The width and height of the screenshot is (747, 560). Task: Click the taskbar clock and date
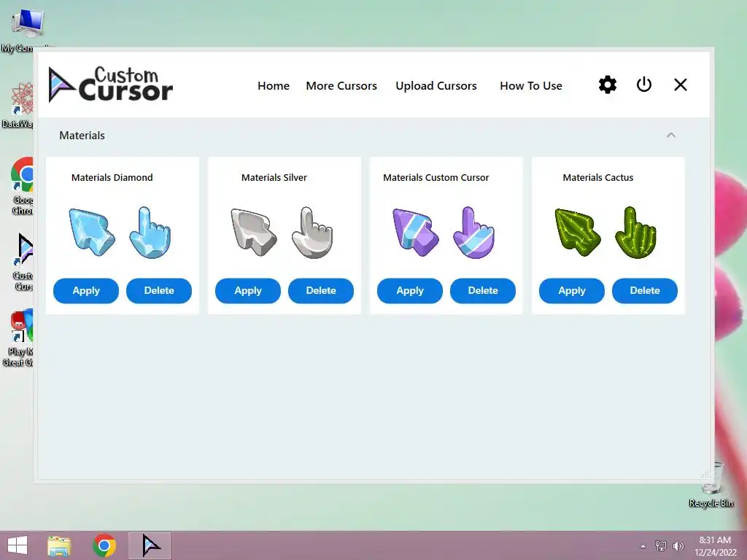pyautogui.click(x=715, y=546)
